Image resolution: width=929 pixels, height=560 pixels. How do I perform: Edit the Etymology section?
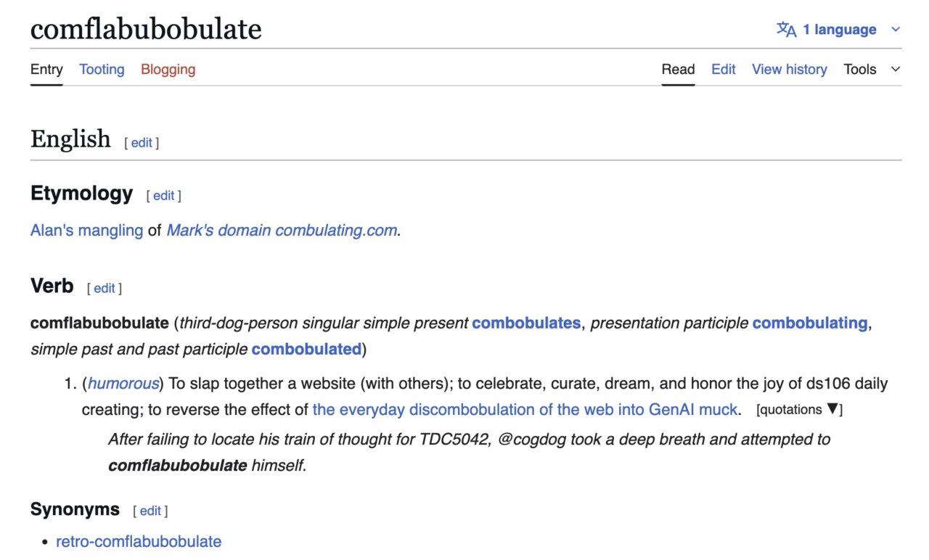[163, 196]
